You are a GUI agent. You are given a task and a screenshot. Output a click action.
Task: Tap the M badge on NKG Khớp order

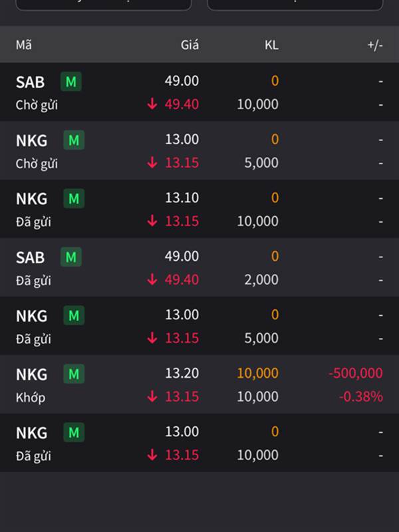point(74,374)
